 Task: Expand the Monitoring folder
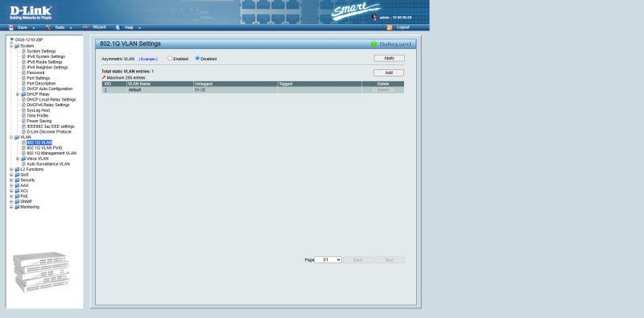coord(11,207)
